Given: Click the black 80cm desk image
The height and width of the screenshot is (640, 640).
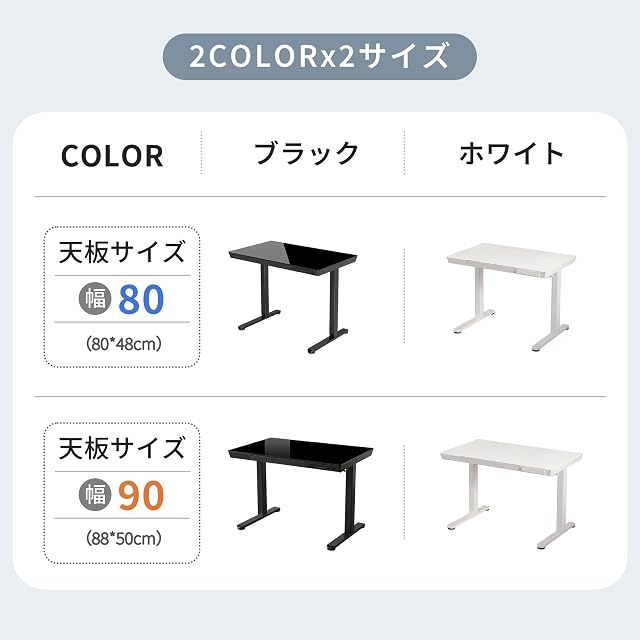Looking at the screenshot, I should pyautogui.click(x=293, y=297).
